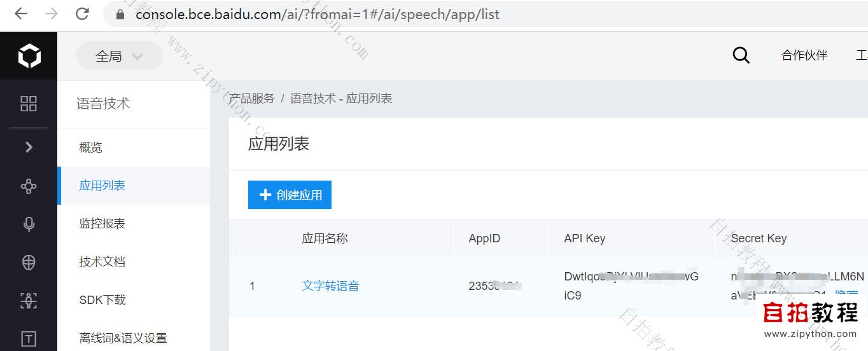Open 技术文档 in the side menu
This screenshot has height=351, width=868.
click(x=102, y=262)
